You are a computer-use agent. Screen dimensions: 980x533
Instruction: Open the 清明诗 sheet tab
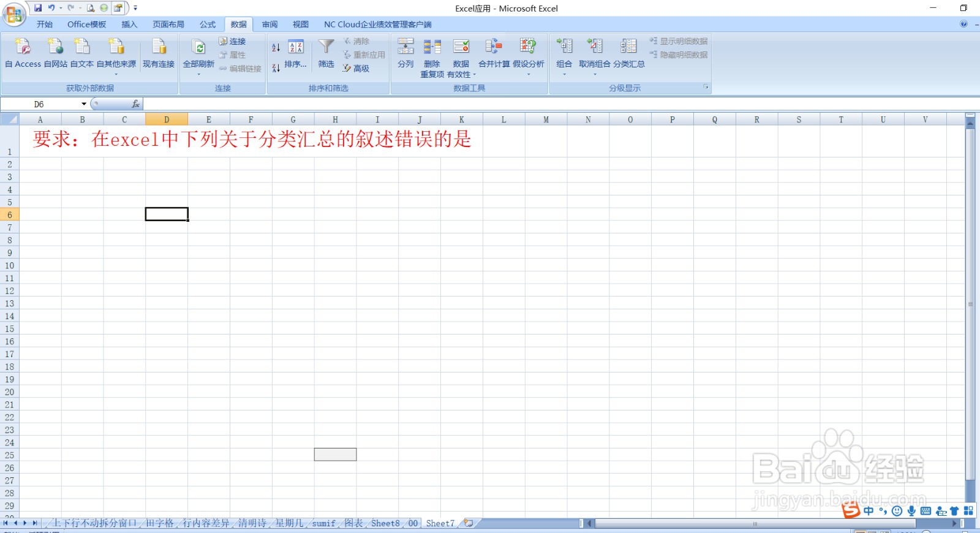[x=252, y=523]
